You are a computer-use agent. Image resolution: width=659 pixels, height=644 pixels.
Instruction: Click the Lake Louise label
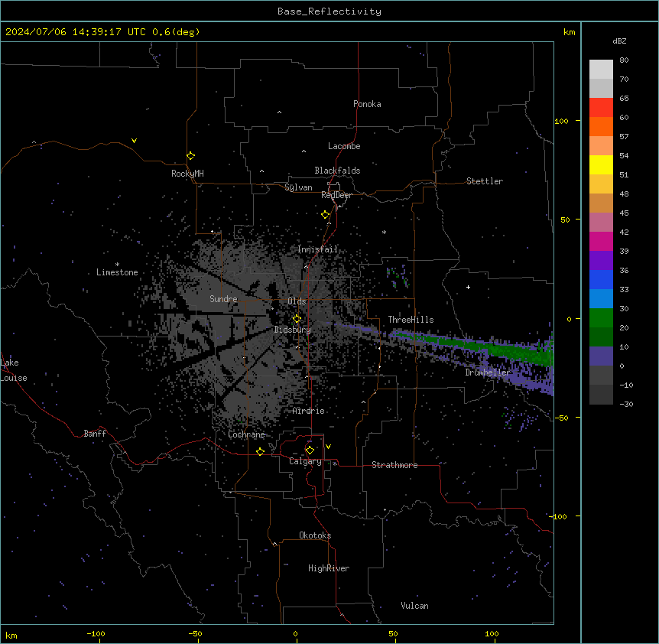point(14,370)
